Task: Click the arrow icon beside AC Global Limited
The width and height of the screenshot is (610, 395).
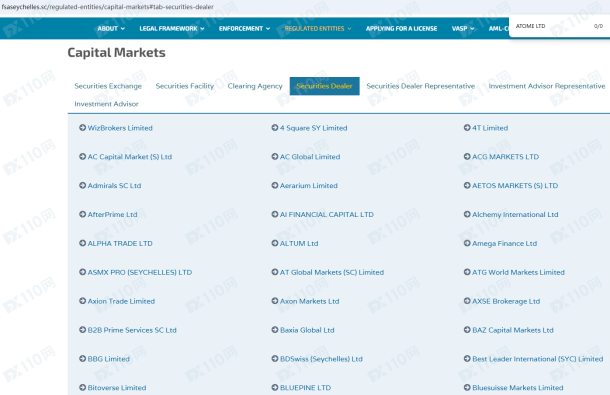Action: 275,156
